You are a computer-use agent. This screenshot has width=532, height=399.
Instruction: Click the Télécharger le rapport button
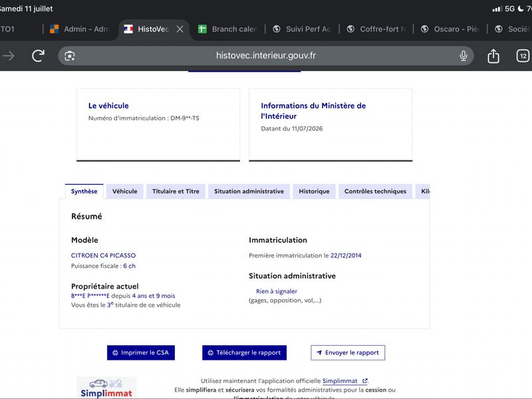244,353
